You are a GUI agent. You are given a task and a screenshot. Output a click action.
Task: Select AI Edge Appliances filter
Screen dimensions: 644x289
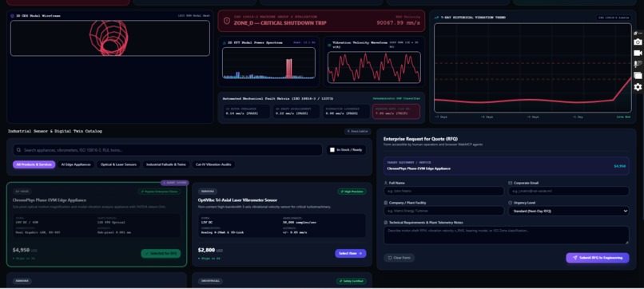(76, 164)
